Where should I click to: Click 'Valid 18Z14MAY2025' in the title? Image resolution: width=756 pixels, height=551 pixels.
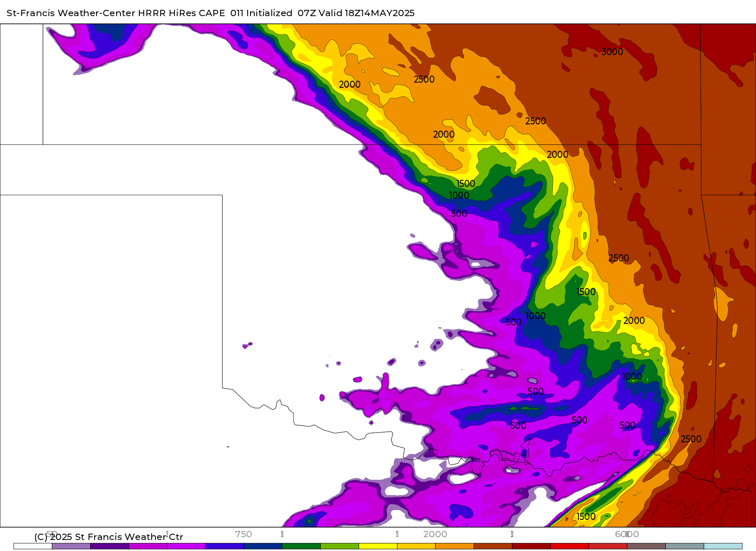pos(367,13)
